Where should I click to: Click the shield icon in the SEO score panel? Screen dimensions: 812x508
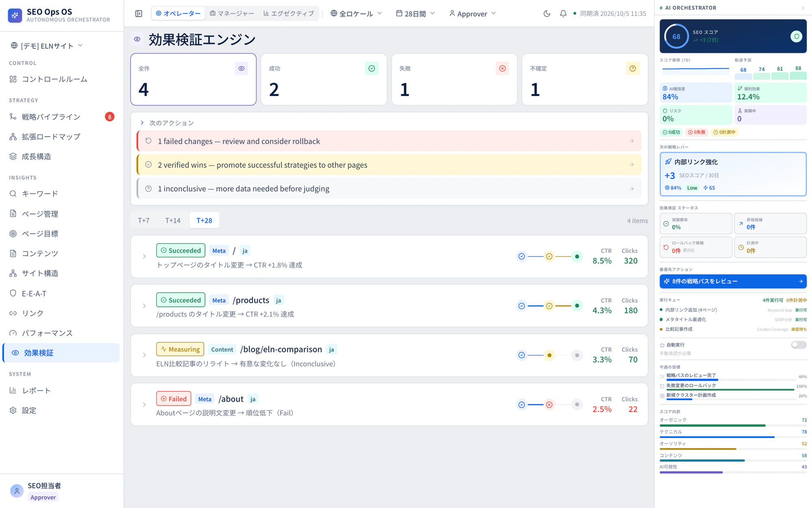pyautogui.click(x=797, y=36)
